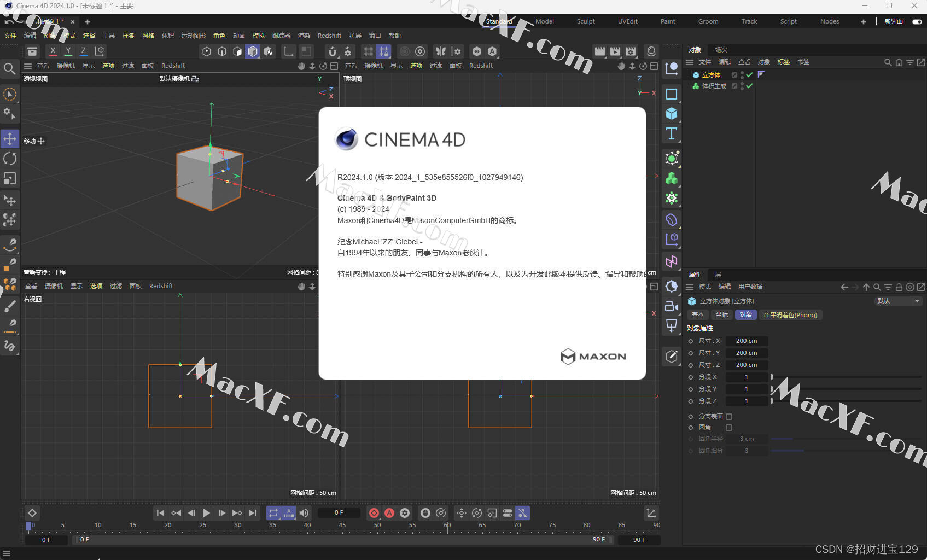Open object manager hamburger menu

point(690,62)
